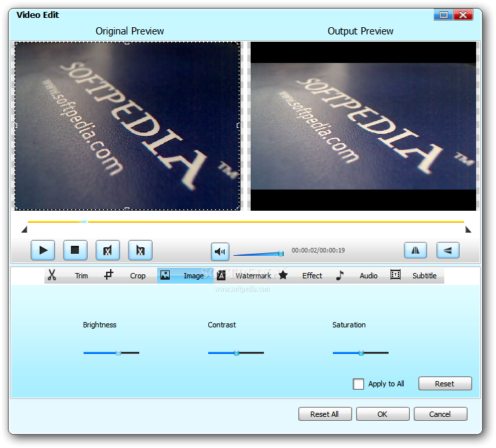
Task: Click the Subtitle film frame icon
Action: [395, 274]
